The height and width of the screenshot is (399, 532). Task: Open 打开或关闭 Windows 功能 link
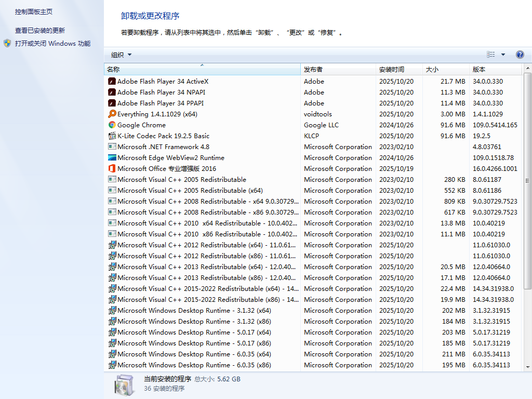pyautogui.click(x=52, y=44)
